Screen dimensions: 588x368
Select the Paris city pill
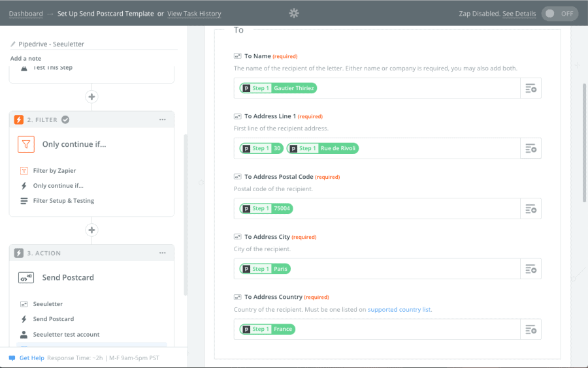click(x=265, y=269)
